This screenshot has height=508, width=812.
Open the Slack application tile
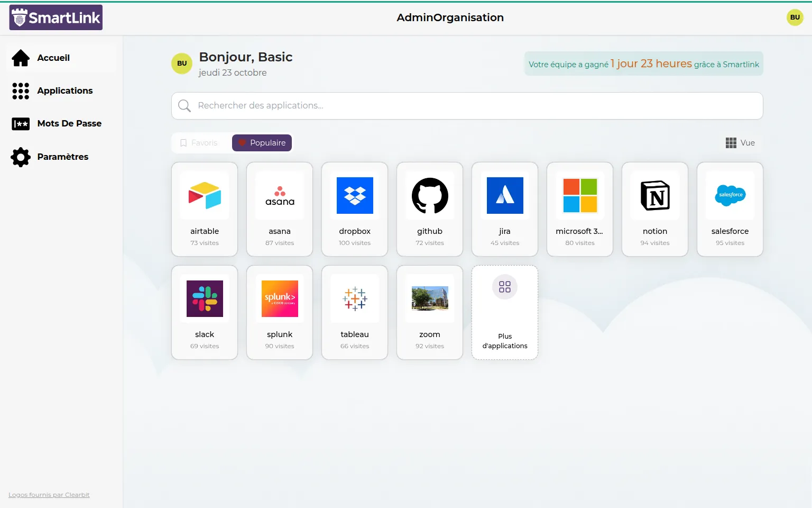205,312
